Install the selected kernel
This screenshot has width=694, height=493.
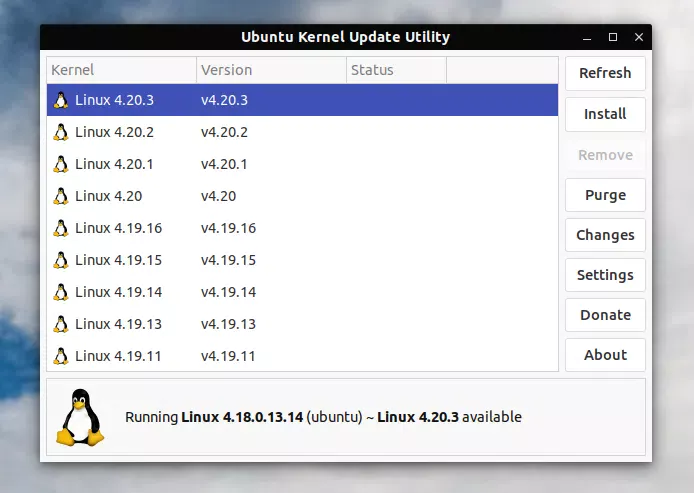pos(605,114)
